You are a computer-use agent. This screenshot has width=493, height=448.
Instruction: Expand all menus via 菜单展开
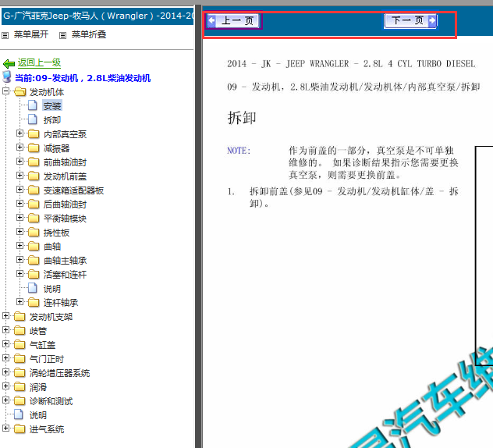click(x=31, y=34)
